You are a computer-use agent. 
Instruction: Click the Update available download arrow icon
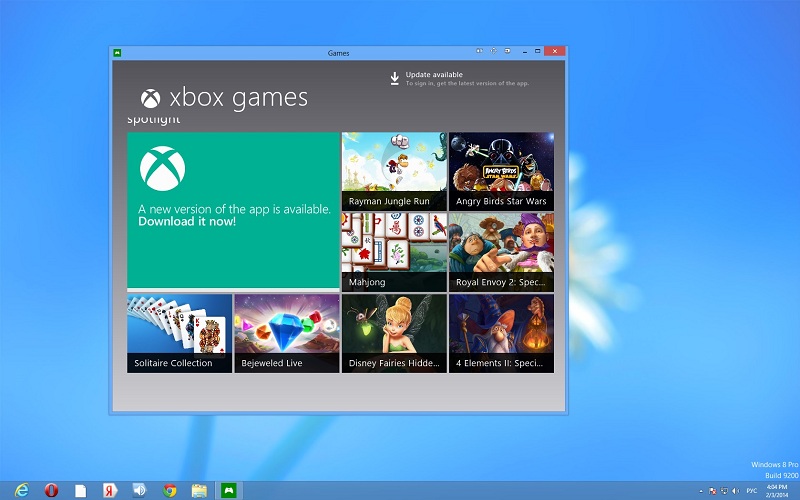[x=394, y=79]
